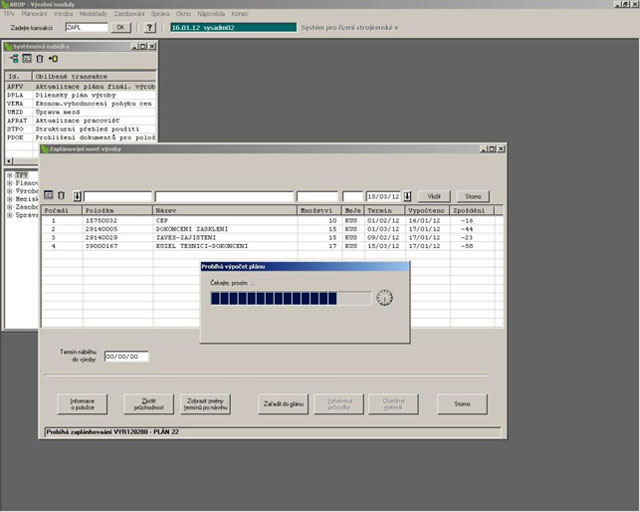Viewport: 640px width, 512px height.
Task: Open the Zásobování menu
Action: pyautogui.click(x=129, y=14)
